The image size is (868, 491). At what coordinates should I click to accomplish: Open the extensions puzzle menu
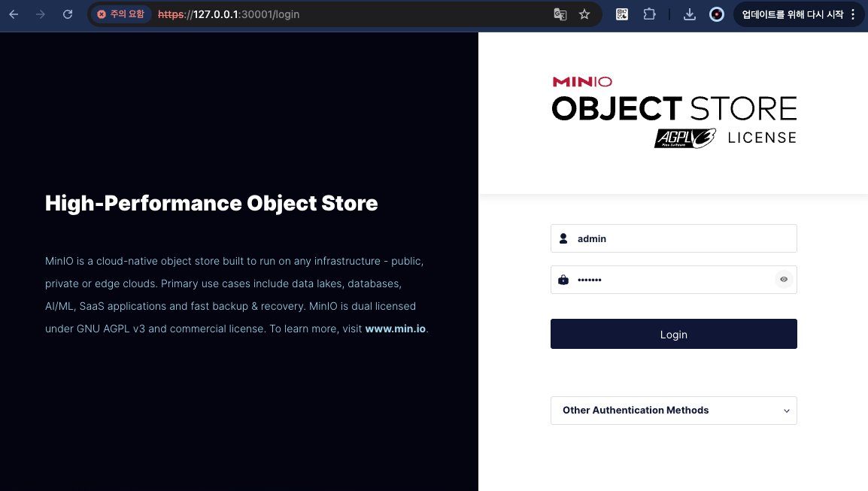pyautogui.click(x=649, y=14)
